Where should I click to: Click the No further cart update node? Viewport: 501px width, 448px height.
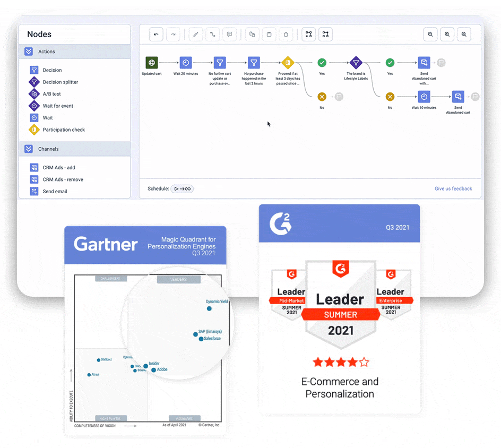coord(220,63)
